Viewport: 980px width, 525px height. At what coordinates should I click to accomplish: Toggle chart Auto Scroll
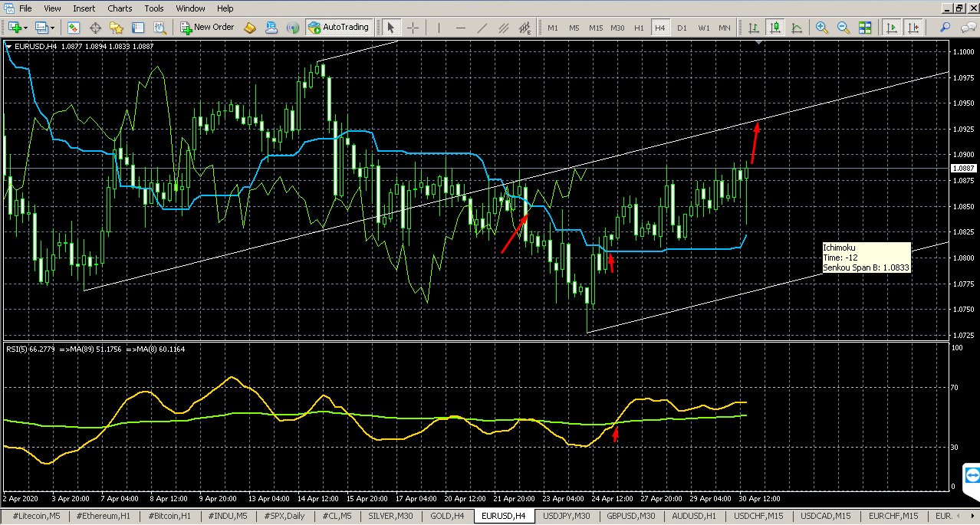point(892,28)
